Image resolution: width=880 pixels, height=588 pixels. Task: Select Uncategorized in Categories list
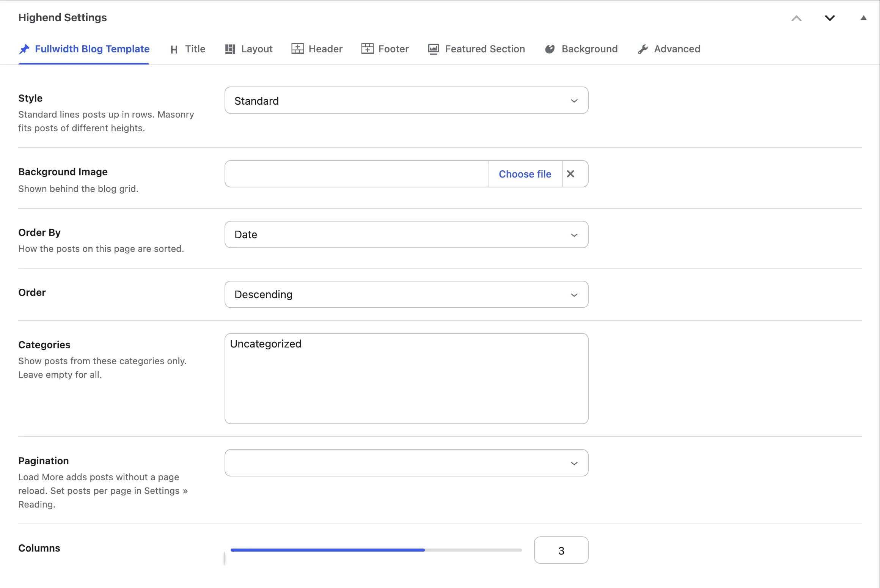pos(266,344)
